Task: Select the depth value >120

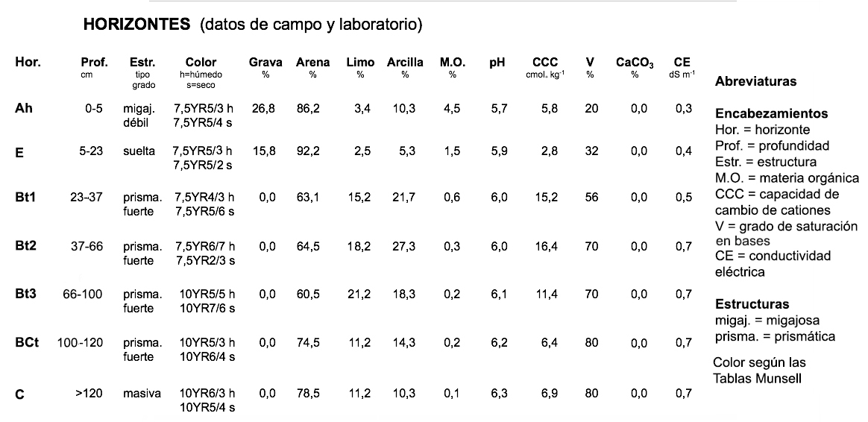Action: click(x=89, y=394)
